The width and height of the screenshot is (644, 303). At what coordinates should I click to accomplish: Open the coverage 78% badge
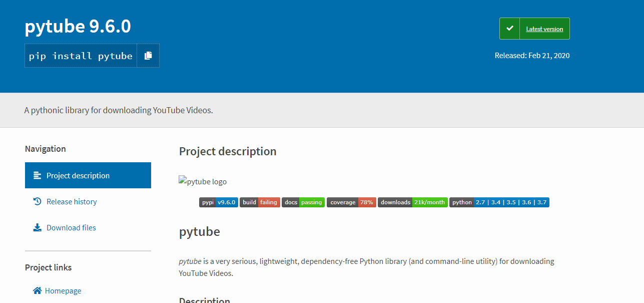(x=351, y=202)
